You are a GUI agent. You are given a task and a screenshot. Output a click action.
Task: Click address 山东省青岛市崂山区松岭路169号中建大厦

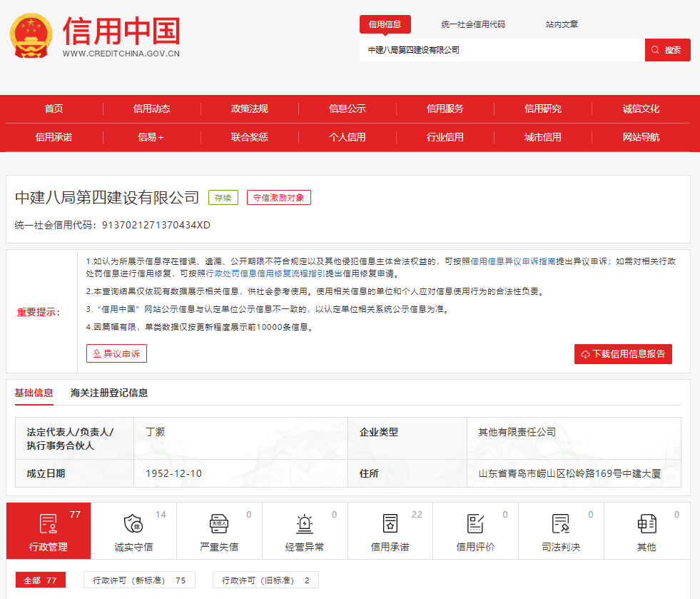point(569,473)
